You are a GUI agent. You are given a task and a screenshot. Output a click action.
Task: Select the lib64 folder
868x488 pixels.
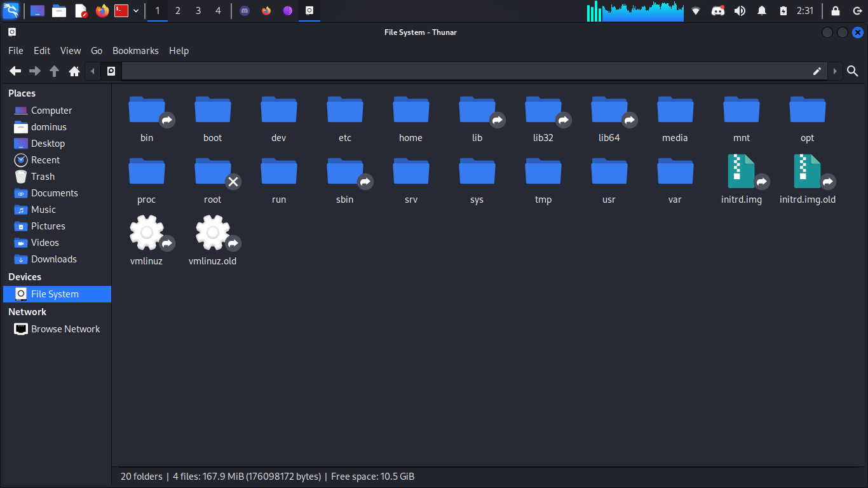(609, 110)
